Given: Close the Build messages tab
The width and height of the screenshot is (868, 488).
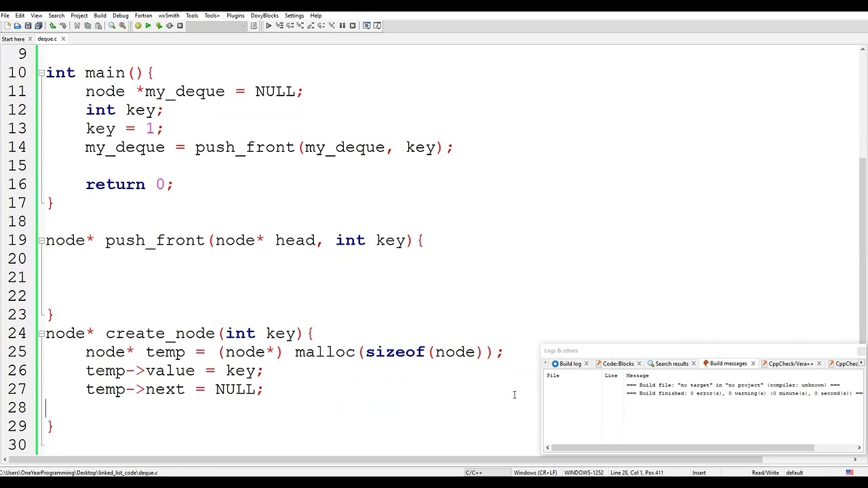Looking at the screenshot, I should tap(753, 364).
